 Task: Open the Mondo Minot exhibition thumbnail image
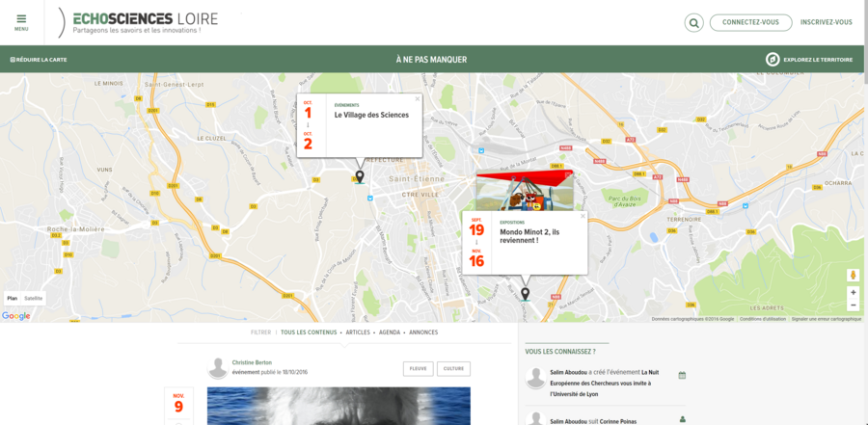(x=525, y=190)
